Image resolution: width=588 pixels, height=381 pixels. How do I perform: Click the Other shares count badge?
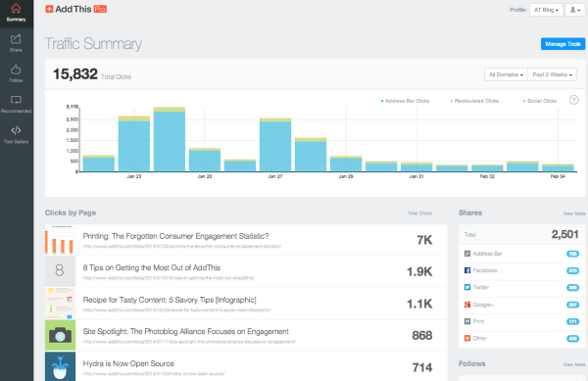click(x=572, y=338)
